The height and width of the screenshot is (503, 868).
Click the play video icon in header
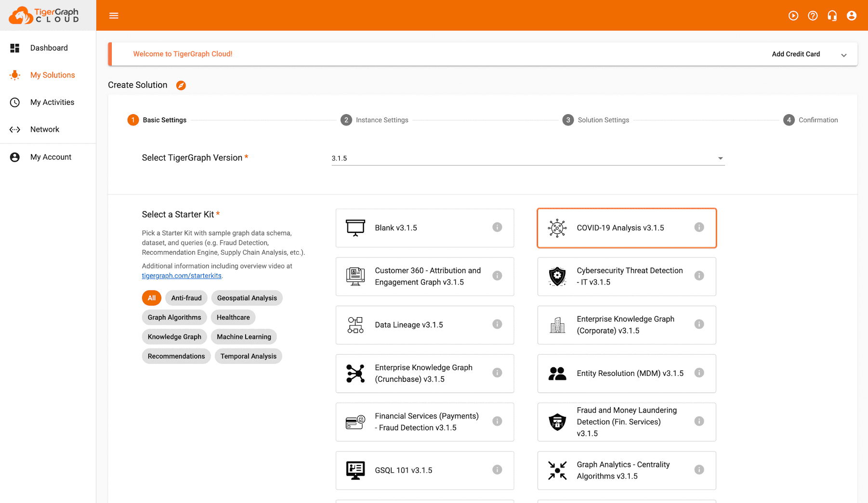pyautogui.click(x=793, y=16)
